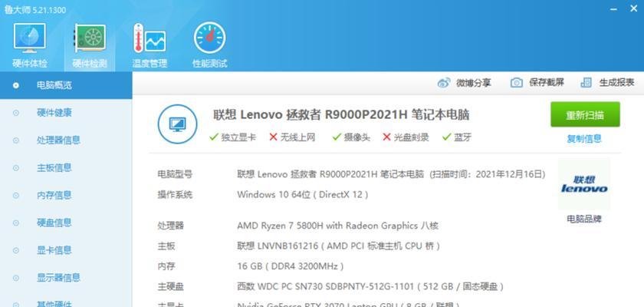
Task: Minimize the 鲁大师 window
Action: tap(613, 9)
